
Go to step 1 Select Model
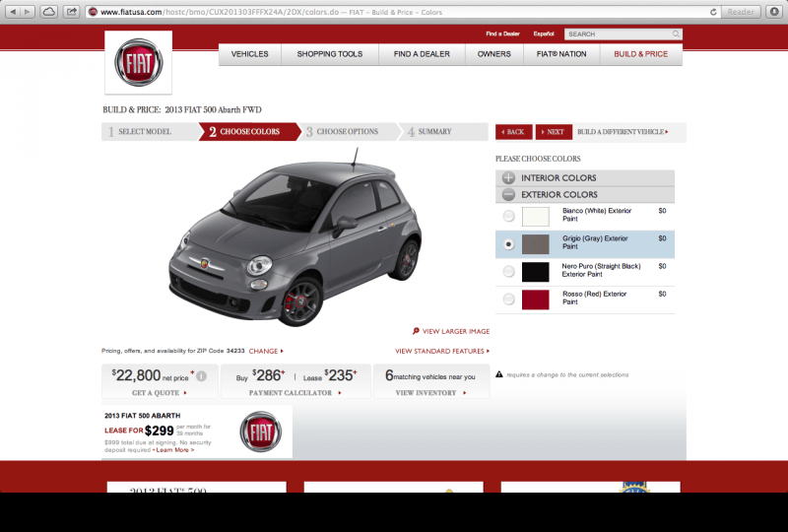click(150, 132)
